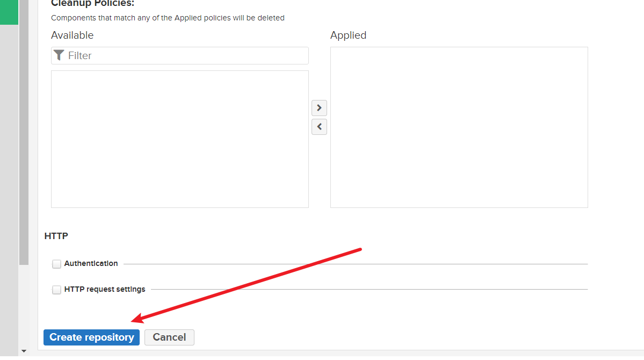Move selected policy to Applied list
Image resolution: width=644 pixels, height=360 pixels.
(x=319, y=107)
